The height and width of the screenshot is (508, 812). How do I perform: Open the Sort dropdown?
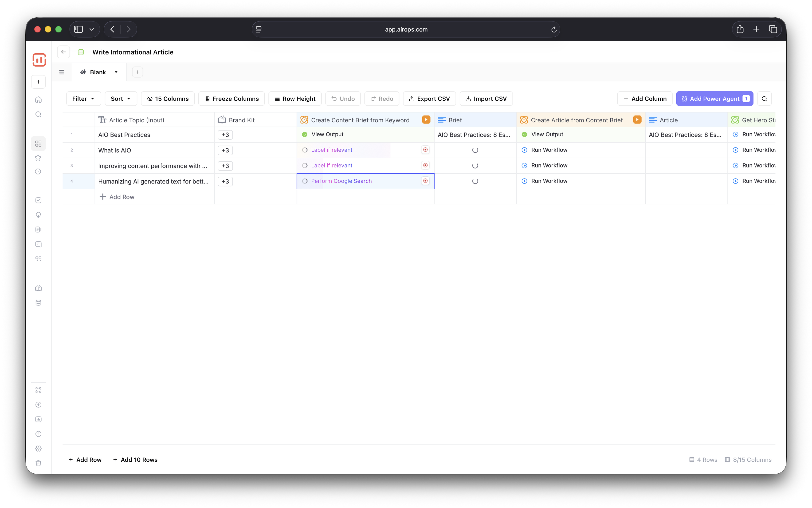point(121,99)
